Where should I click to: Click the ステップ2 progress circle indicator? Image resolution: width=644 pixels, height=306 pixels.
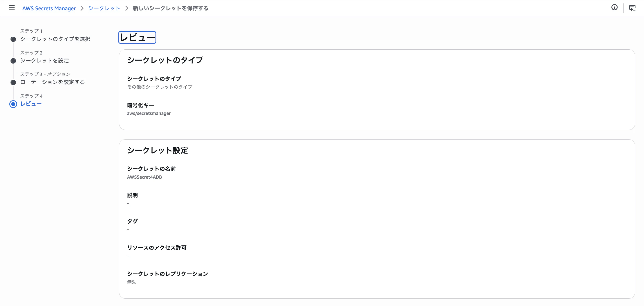(13, 61)
